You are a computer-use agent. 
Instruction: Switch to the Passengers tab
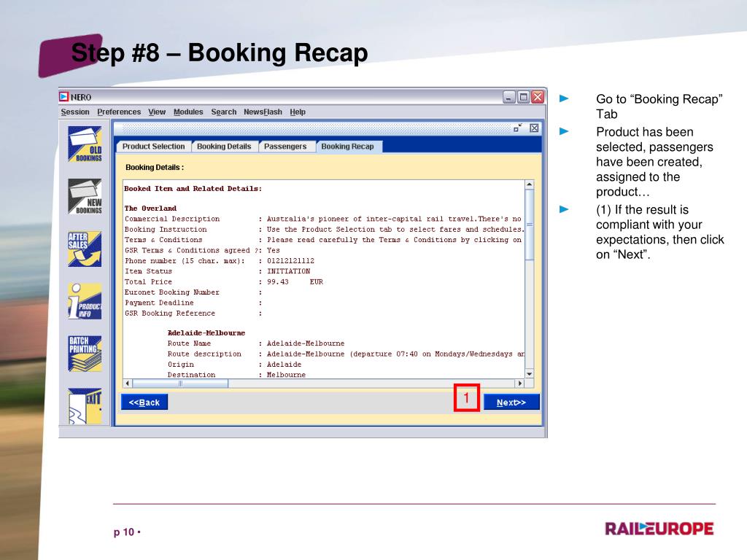(285, 146)
